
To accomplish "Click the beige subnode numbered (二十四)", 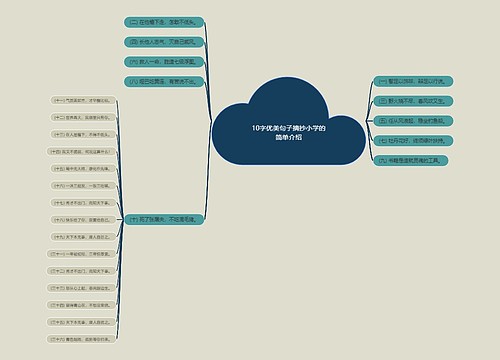I will pyautogui.click(x=81, y=305).
